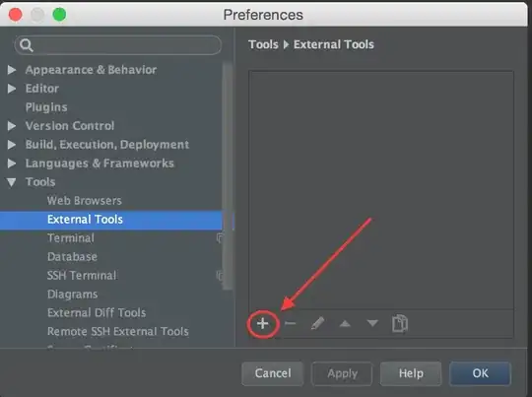Click Tools in the breadcrumb header
This screenshot has height=397, width=532.
263,44
